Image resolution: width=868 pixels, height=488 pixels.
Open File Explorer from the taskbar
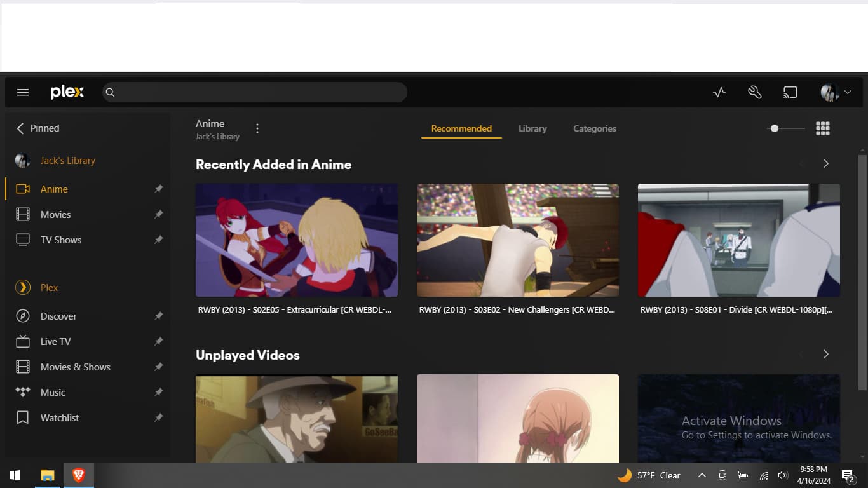(x=47, y=475)
